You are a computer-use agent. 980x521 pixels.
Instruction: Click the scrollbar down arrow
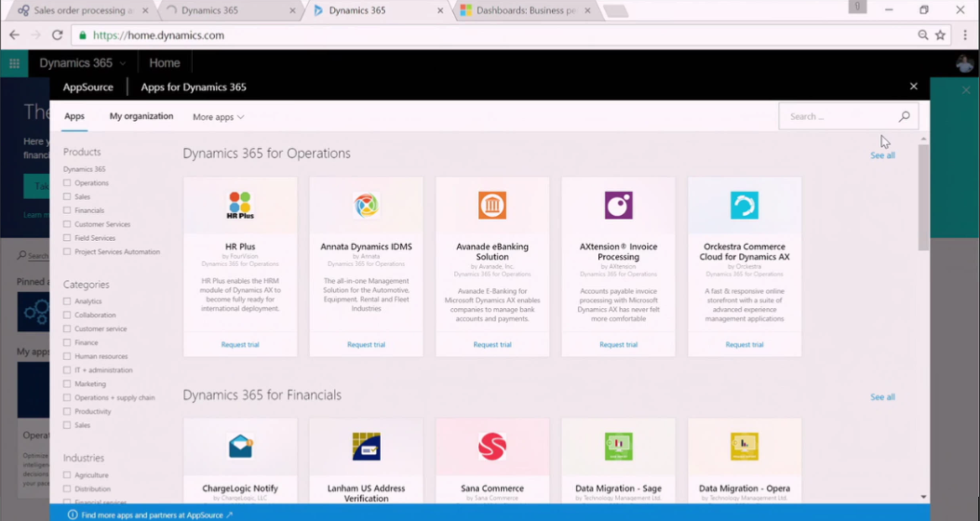pos(923,497)
